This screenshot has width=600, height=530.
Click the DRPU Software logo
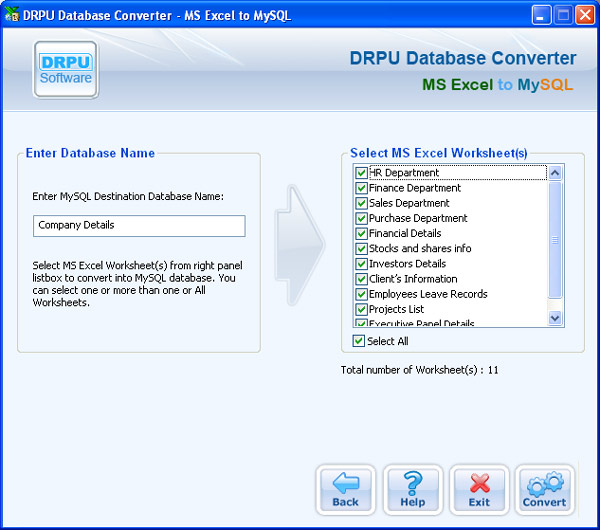(66, 70)
